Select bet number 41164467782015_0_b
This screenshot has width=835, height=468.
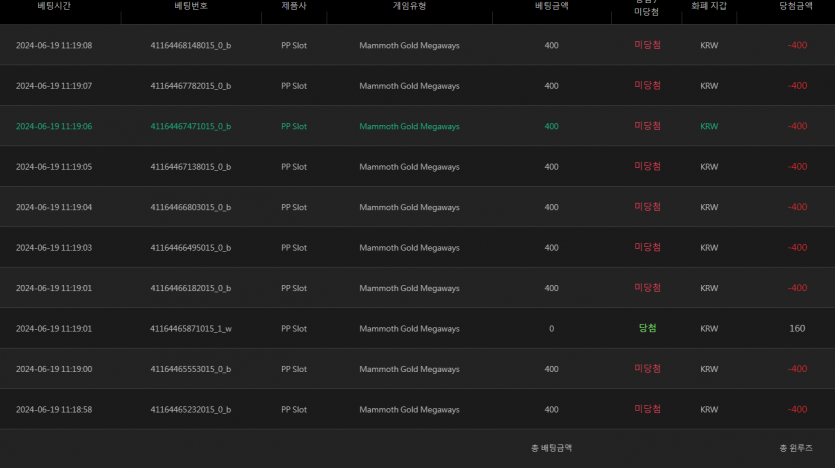point(191,86)
